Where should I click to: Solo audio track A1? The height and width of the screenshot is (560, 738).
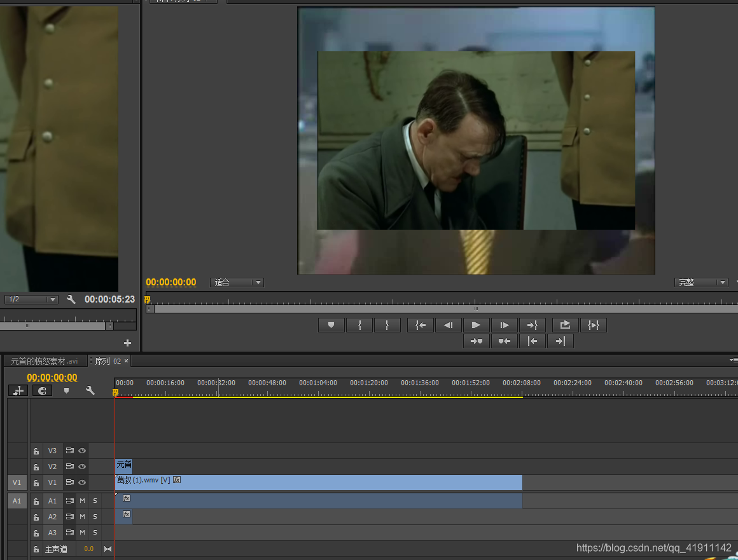(95, 501)
